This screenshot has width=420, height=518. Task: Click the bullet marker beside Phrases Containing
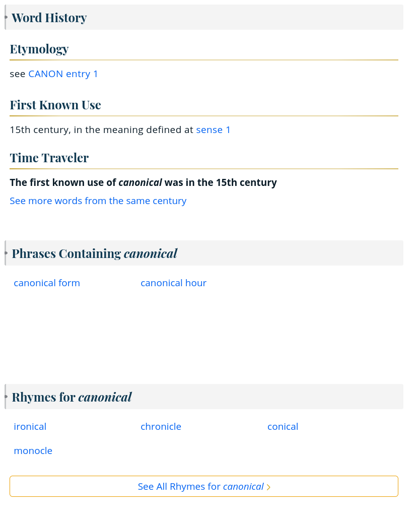(x=6, y=253)
